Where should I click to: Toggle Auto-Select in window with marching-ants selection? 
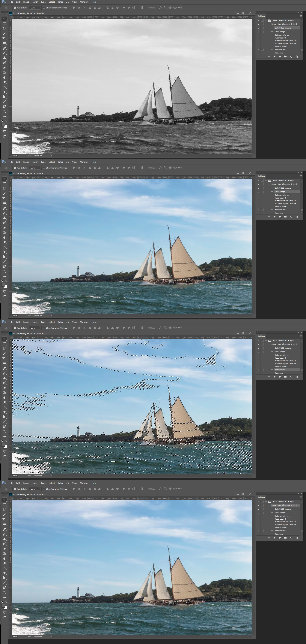[x=15, y=328]
